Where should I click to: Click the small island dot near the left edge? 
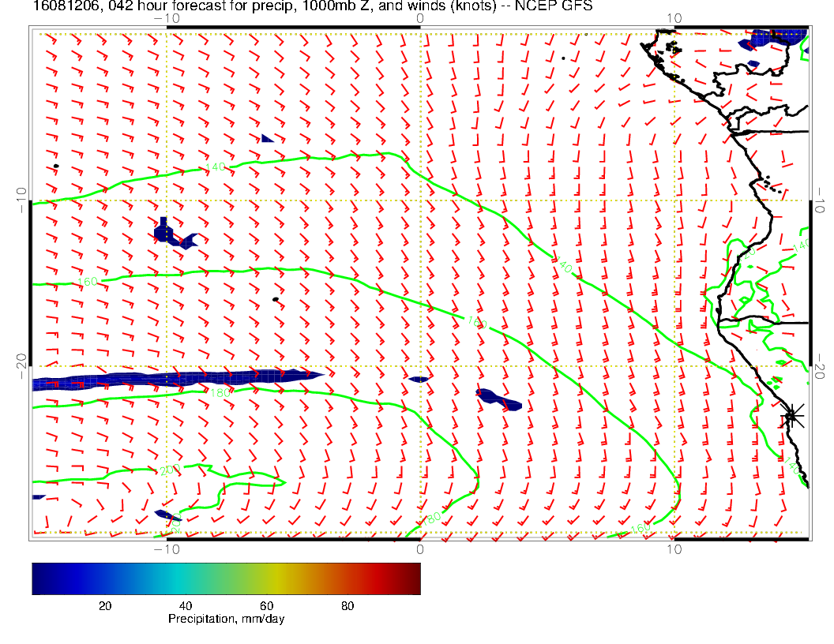56,167
